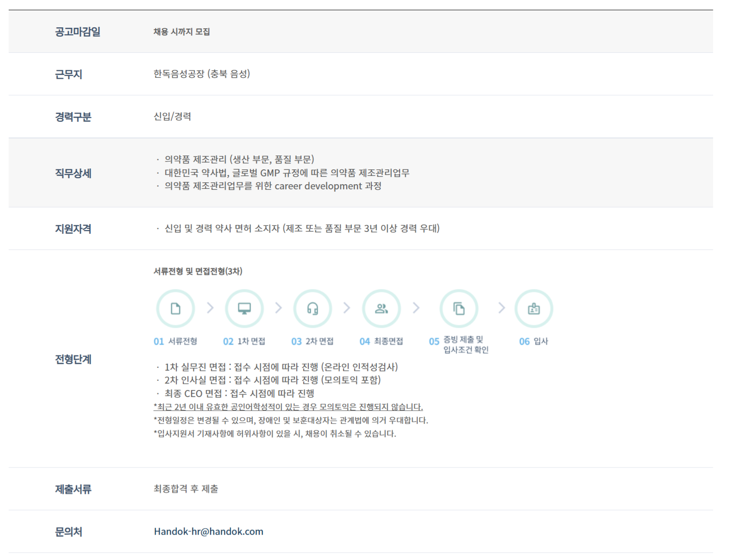Click the underlined mock TOEIC exemption notice
Screen dimensions: 741x560
click(x=288, y=407)
